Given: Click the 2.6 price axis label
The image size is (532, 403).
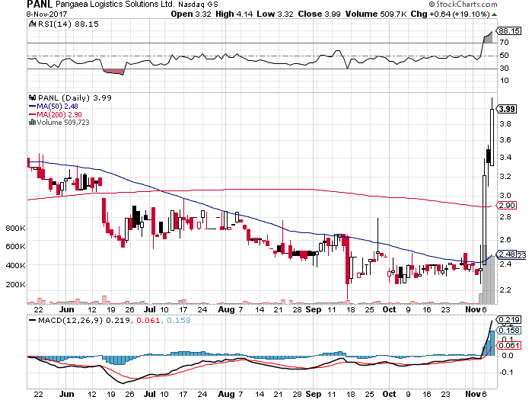Looking at the screenshot, I should tap(505, 240).
